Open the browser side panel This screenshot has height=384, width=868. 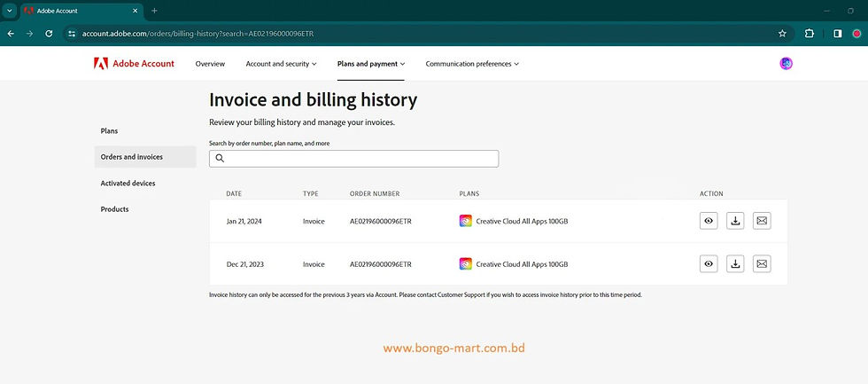pos(838,34)
